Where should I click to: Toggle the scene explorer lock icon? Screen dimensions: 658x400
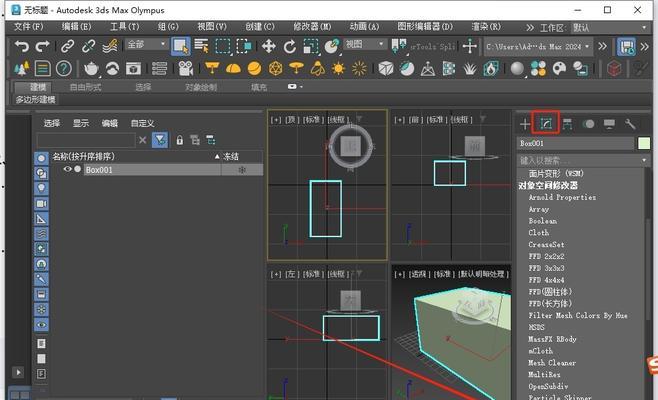[180, 140]
